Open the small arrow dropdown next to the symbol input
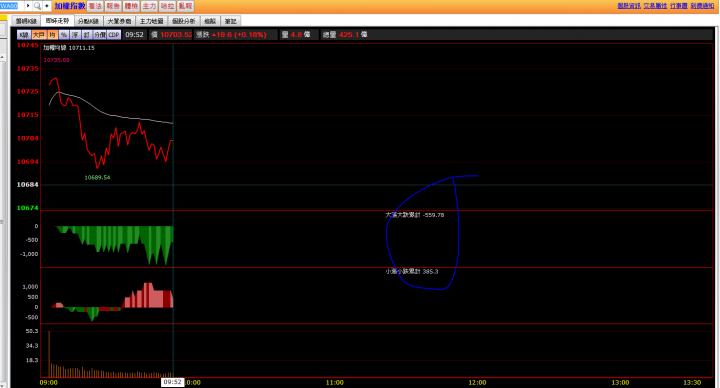 [x=28, y=6]
